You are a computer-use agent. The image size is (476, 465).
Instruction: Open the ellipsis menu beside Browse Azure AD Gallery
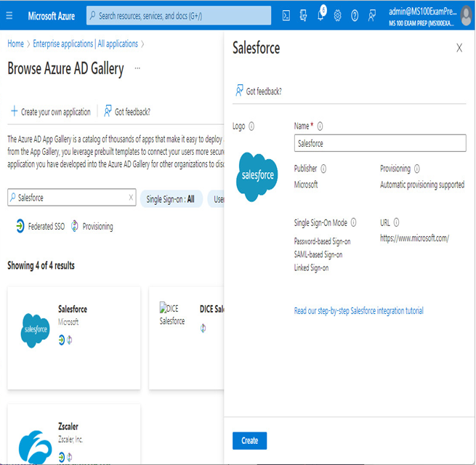[137, 68]
